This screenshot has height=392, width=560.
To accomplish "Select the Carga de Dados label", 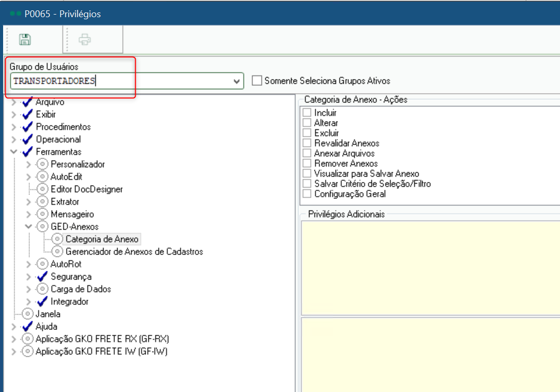I will [81, 289].
